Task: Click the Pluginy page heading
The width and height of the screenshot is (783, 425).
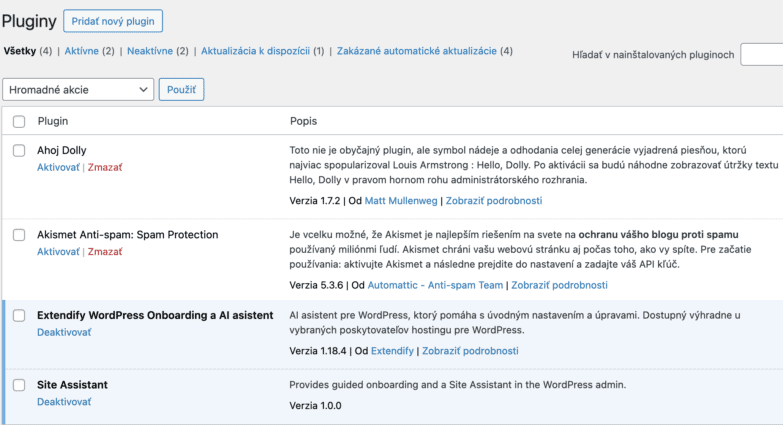Action: pyautogui.click(x=29, y=21)
